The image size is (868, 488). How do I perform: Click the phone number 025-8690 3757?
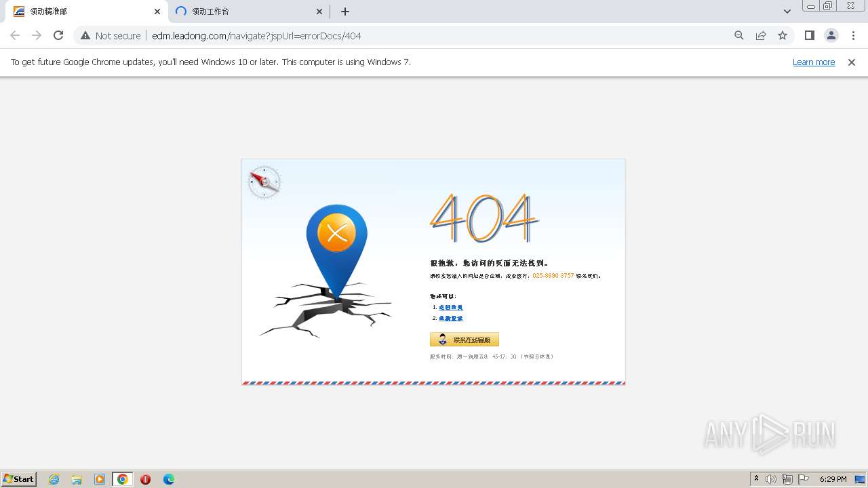[x=553, y=276]
